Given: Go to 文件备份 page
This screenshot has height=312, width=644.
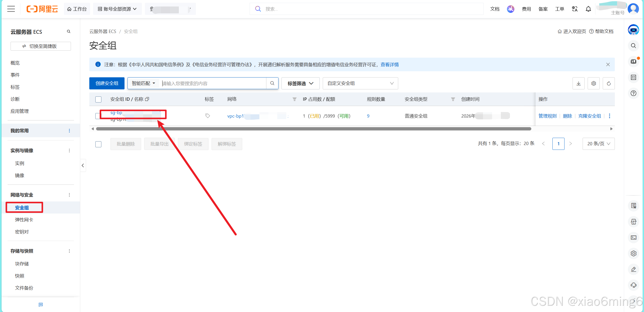Looking at the screenshot, I should coord(24,288).
